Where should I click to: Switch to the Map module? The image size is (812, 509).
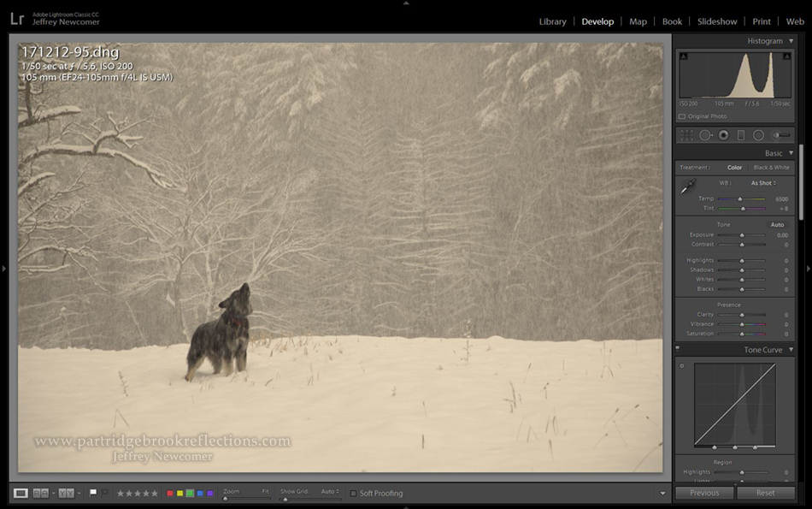point(638,21)
